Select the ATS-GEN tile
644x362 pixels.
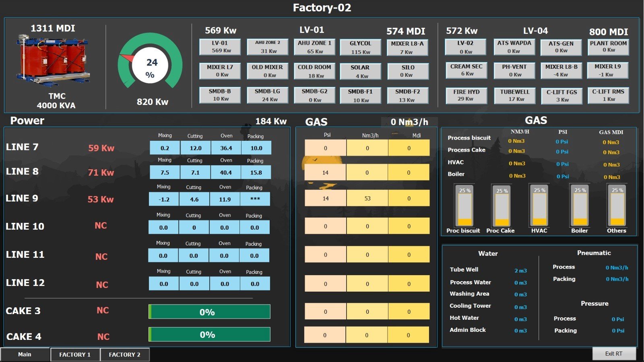click(x=561, y=47)
